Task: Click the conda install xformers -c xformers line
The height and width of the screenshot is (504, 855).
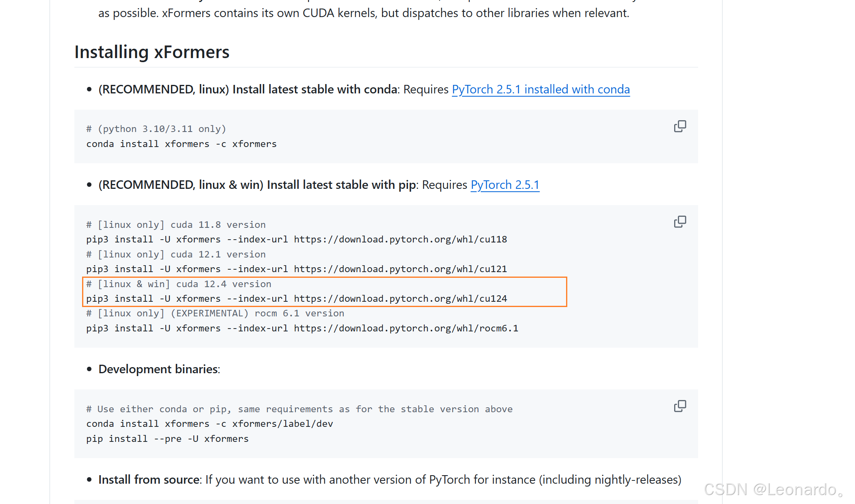Action: point(181,144)
